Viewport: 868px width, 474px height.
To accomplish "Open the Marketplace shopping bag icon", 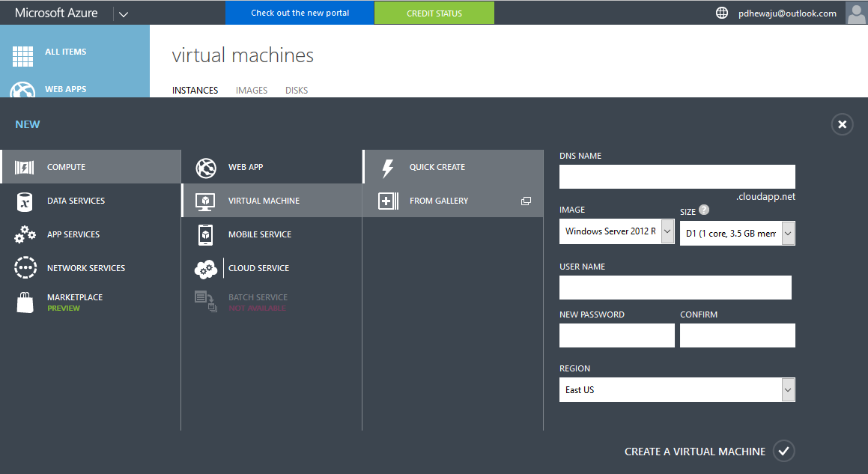I will pyautogui.click(x=24, y=303).
